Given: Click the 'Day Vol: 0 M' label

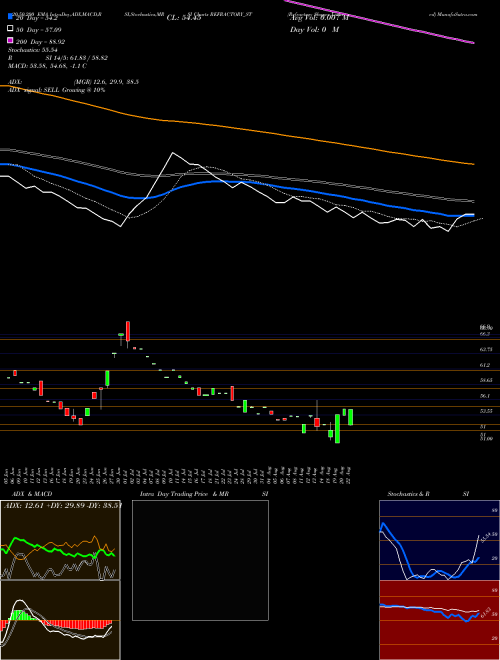Looking at the screenshot, I should [314, 30].
